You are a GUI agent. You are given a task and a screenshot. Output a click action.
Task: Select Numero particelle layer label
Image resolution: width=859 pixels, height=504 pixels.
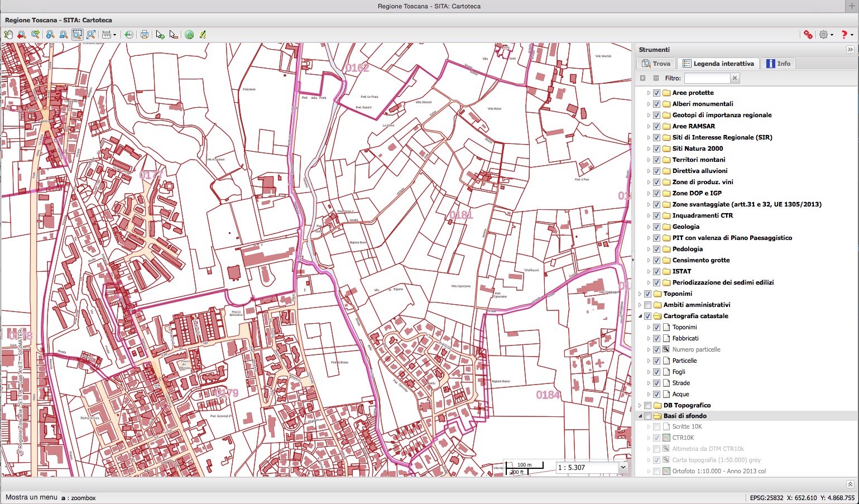(696, 349)
